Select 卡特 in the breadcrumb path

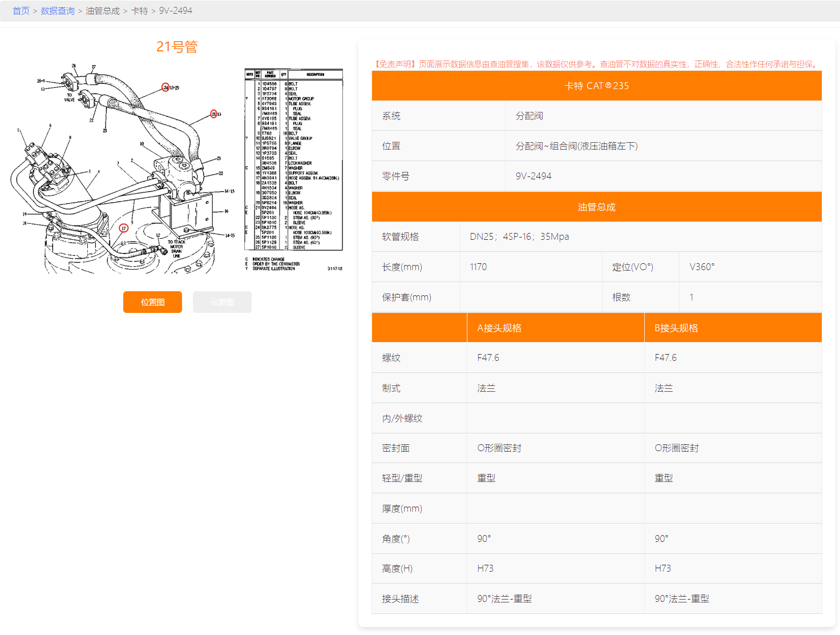139,11
